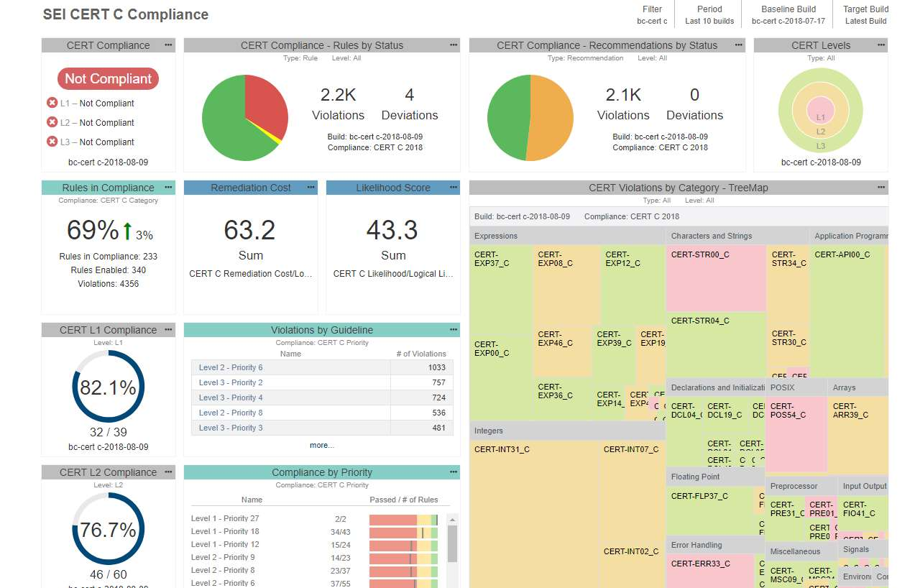Screen dimensions: 915x588
Task: Open the Violations by Guideline widget menu
Action: [454, 329]
